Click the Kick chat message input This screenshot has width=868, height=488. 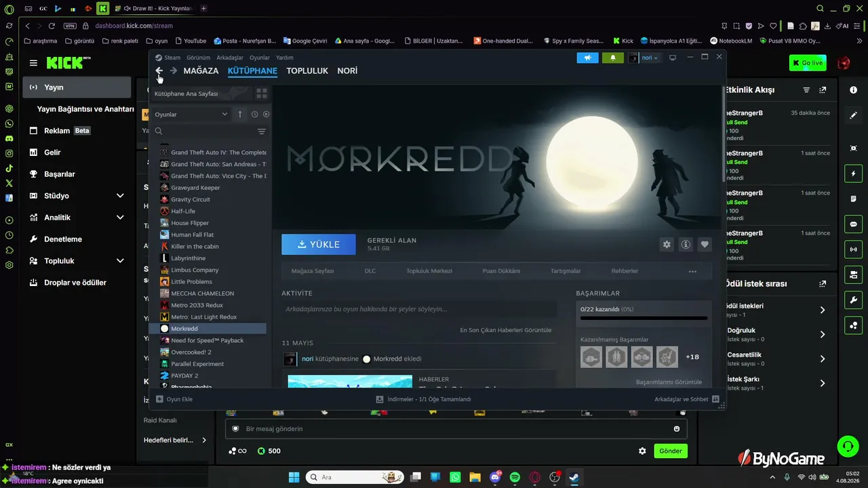point(456,428)
